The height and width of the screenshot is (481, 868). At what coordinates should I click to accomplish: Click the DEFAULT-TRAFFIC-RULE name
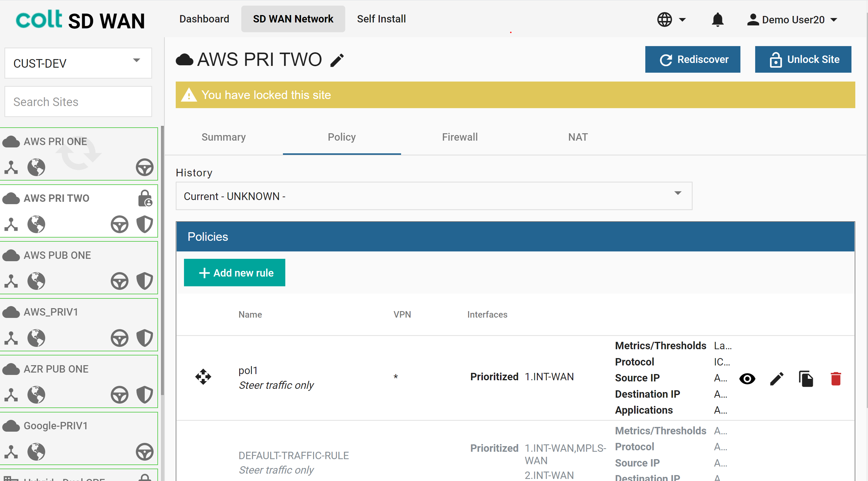pos(294,455)
